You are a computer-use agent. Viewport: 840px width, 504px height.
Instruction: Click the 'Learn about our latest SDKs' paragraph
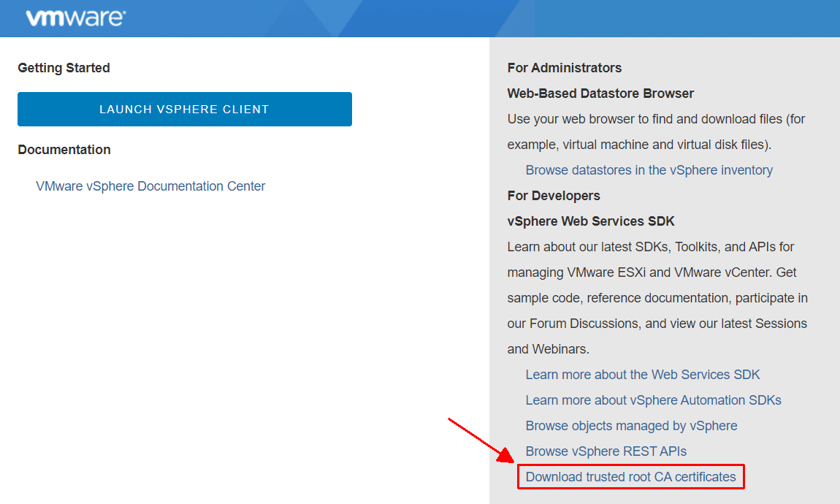(x=657, y=298)
